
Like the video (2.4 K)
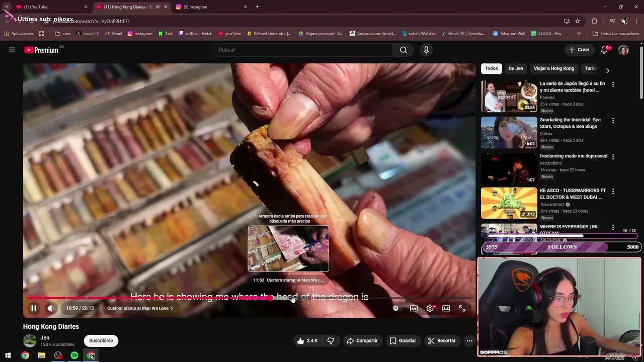[307, 340]
